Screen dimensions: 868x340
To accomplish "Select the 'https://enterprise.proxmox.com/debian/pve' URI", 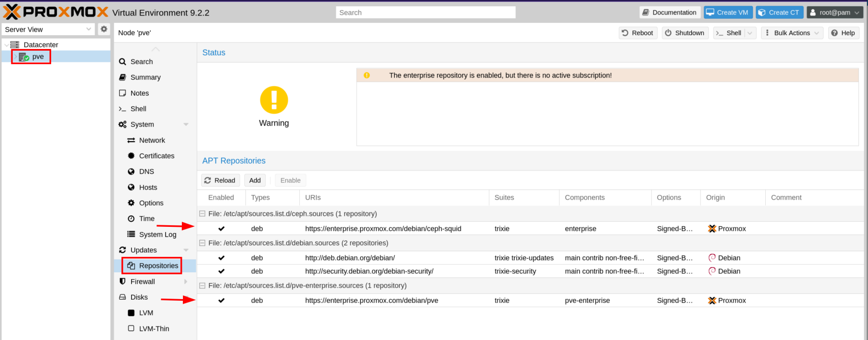I will point(371,301).
